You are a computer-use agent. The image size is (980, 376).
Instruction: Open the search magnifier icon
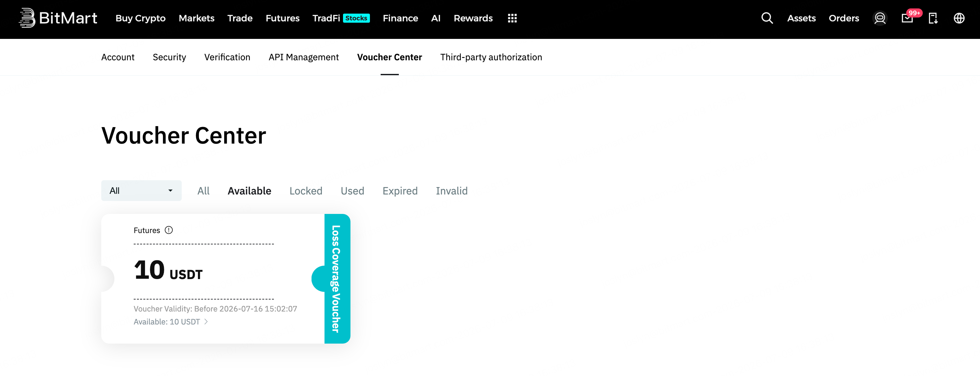(767, 18)
